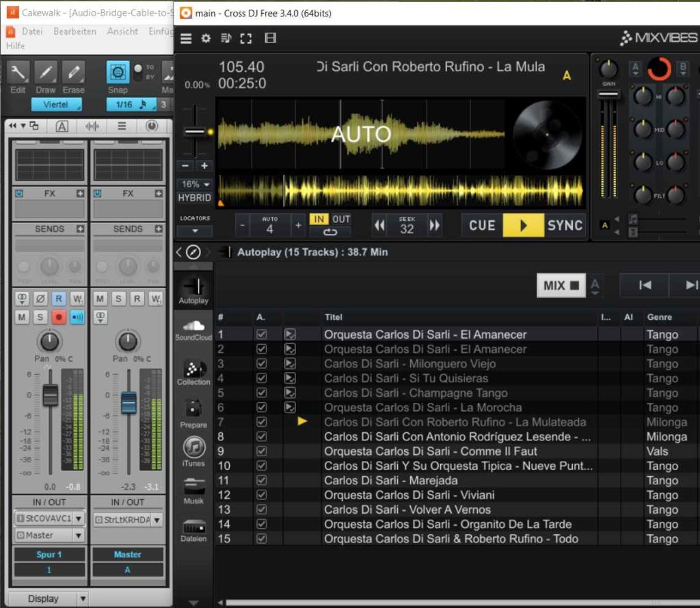Open iTunes library in sidebar

click(x=193, y=451)
